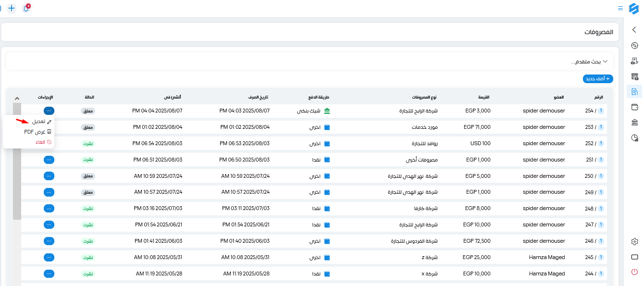Click the payment wallet icon in row 244
Image resolution: width=644 pixels, height=286 pixels.
[x=328, y=274]
